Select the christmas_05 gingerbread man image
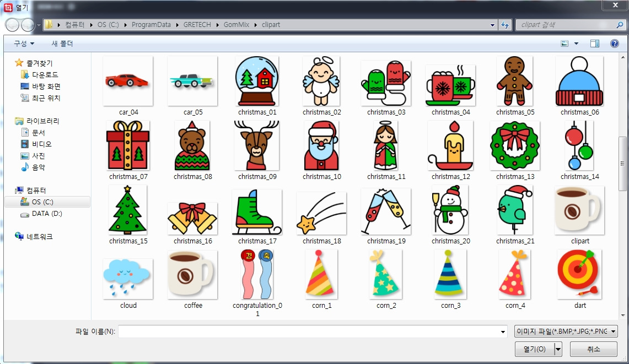This screenshot has width=629, height=364. click(515, 82)
